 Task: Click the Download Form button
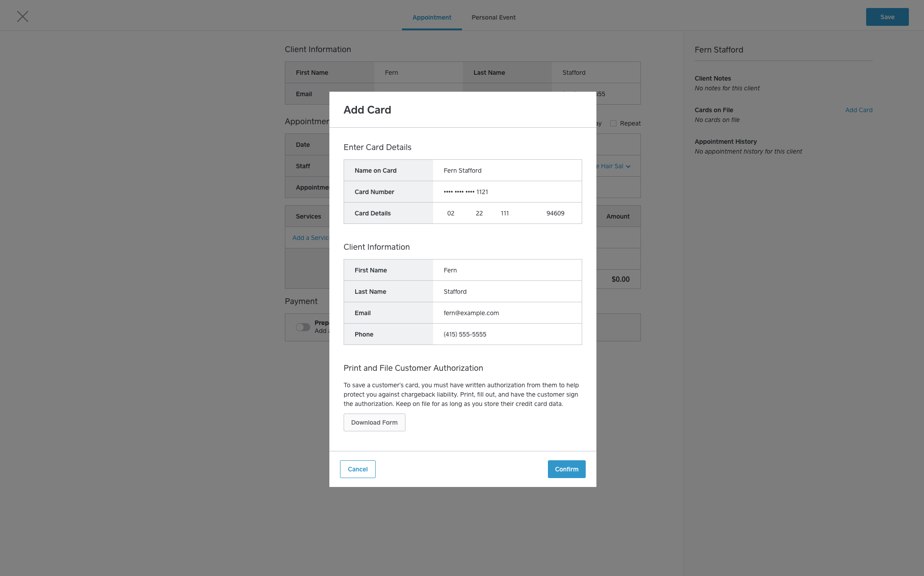click(374, 422)
